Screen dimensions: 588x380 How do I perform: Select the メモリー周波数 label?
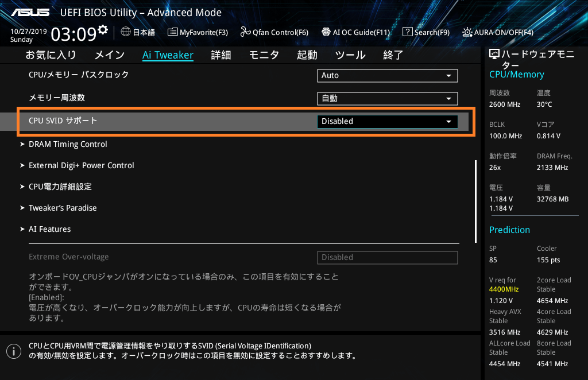tap(57, 98)
